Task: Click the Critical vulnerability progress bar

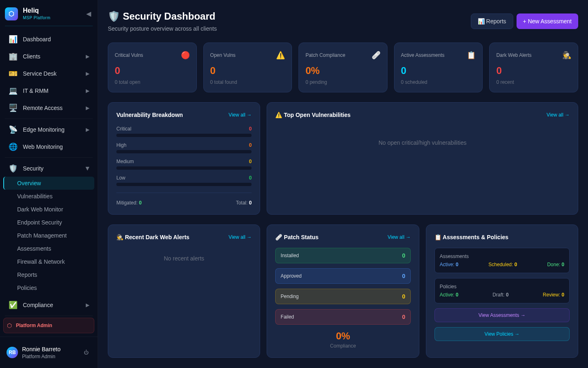Action: click(184, 135)
